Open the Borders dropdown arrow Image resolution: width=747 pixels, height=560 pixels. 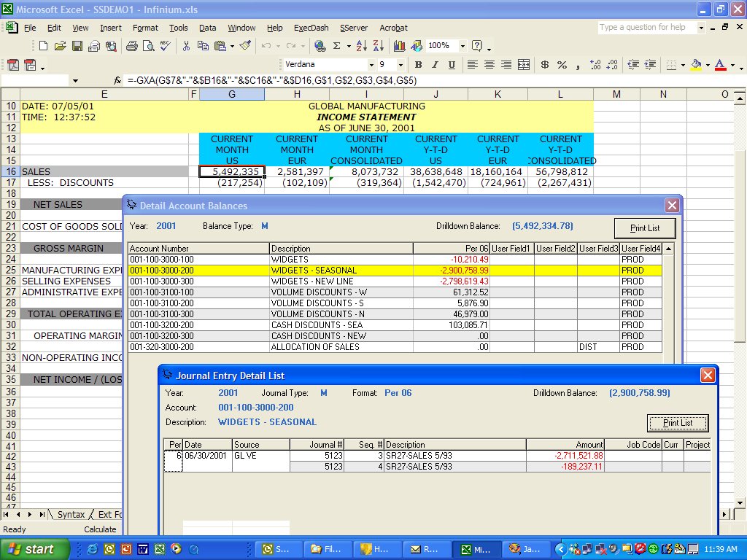683,65
